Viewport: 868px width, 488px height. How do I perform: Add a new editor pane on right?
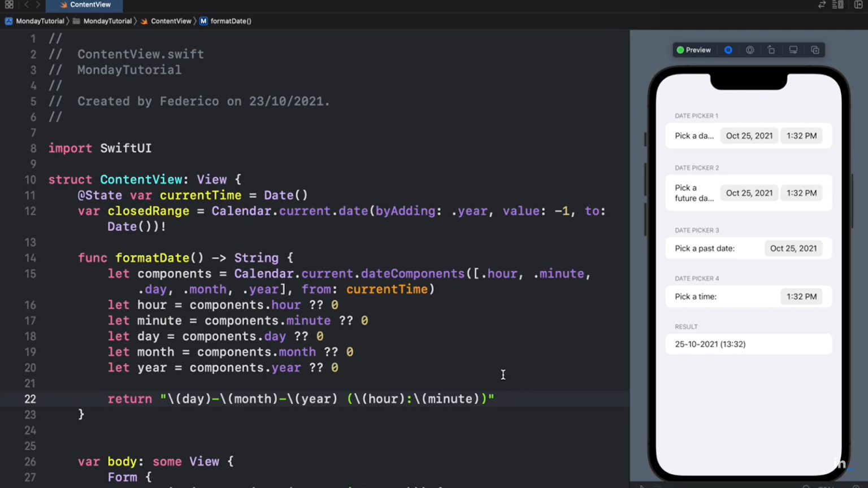[x=858, y=5]
